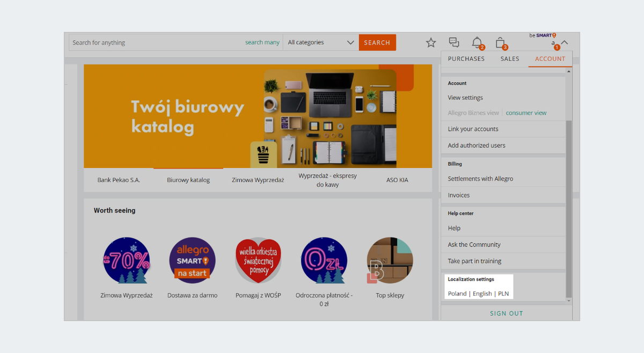Click the orange SEARCH button
644x353 pixels.
tap(377, 42)
